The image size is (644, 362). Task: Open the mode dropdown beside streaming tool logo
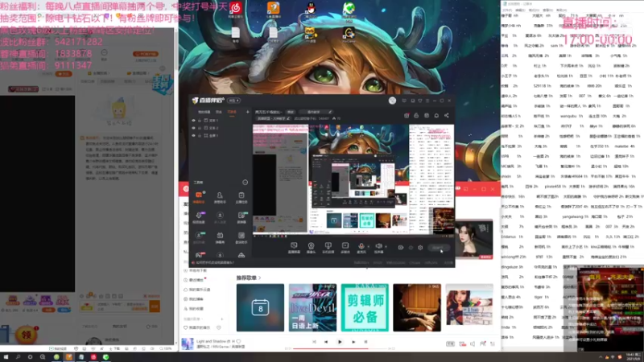point(234,101)
